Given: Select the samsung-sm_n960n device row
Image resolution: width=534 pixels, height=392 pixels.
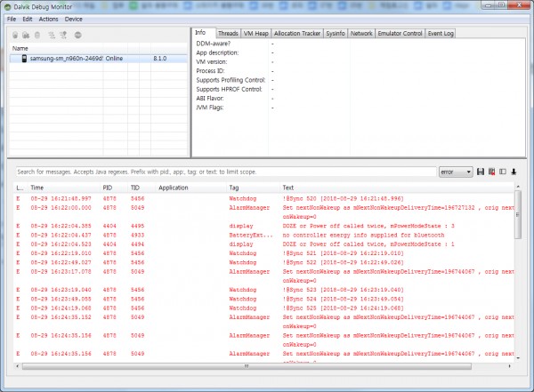Looking at the screenshot, I should (x=99, y=59).
